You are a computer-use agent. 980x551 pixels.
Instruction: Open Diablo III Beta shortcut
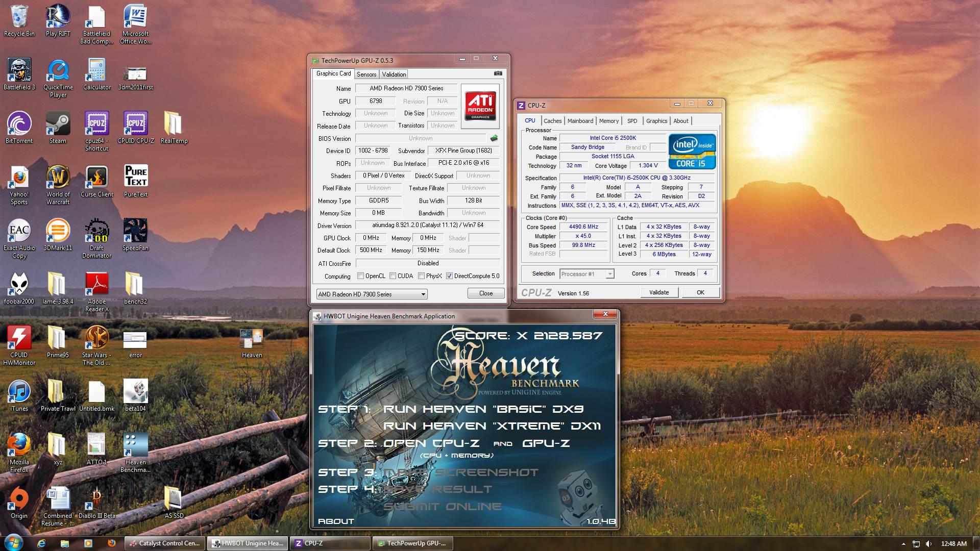click(x=97, y=503)
